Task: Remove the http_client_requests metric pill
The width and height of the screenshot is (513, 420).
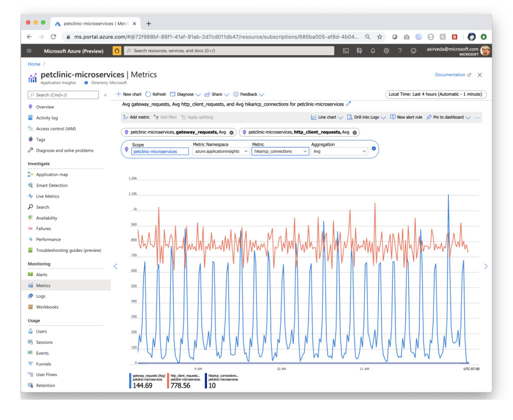Action: (x=354, y=132)
